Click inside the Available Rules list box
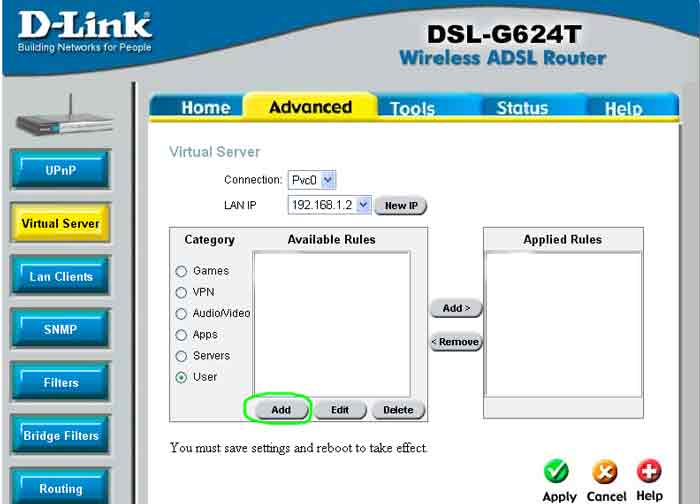Viewport: 700px width, 504px height. pos(332,325)
